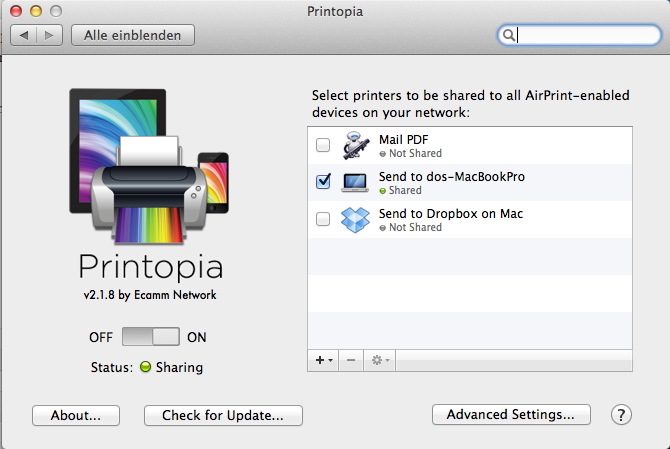Viewport: 670px width, 449px height.
Task: Open Advanced Settings...
Action: pyautogui.click(x=511, y=415)
